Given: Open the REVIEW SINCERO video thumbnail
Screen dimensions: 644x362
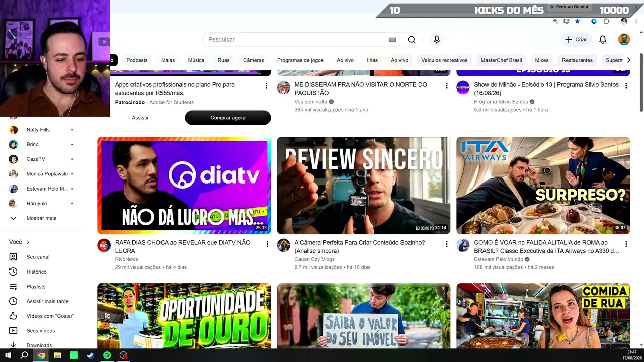Looking at the screenshot, I should click(364, 186).
